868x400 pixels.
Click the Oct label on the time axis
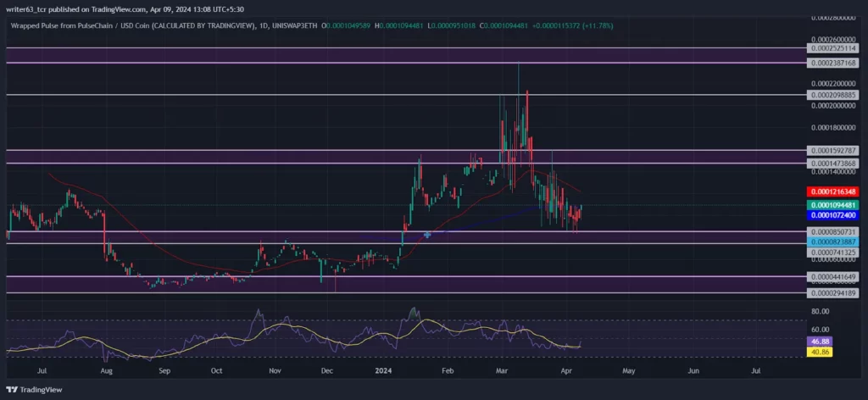pos(216,370)
